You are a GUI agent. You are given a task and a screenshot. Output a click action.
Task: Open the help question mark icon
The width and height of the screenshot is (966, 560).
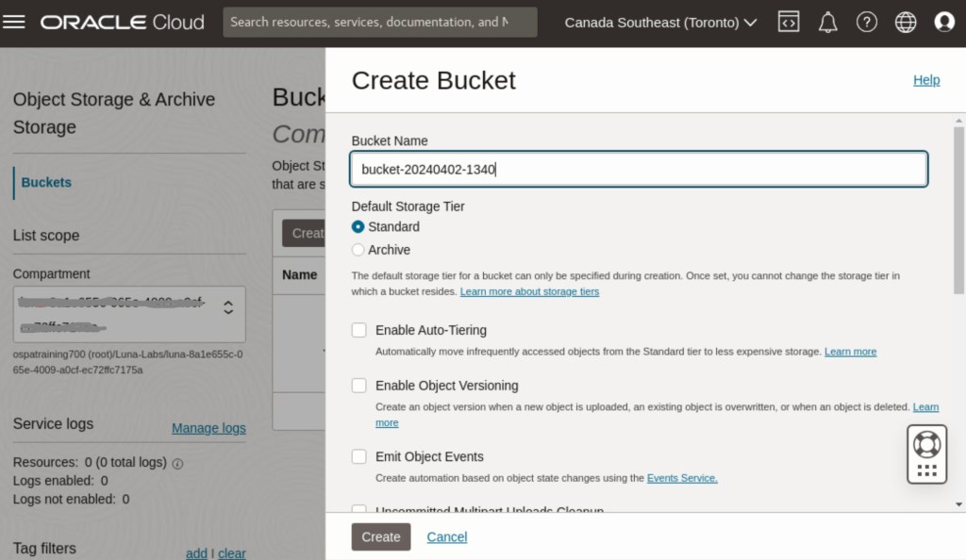(866, 23)
